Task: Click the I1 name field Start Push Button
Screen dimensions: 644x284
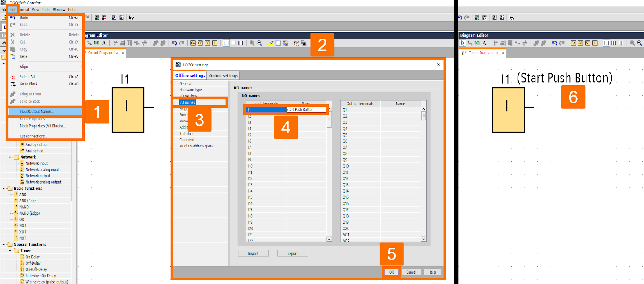Action: 306,110
